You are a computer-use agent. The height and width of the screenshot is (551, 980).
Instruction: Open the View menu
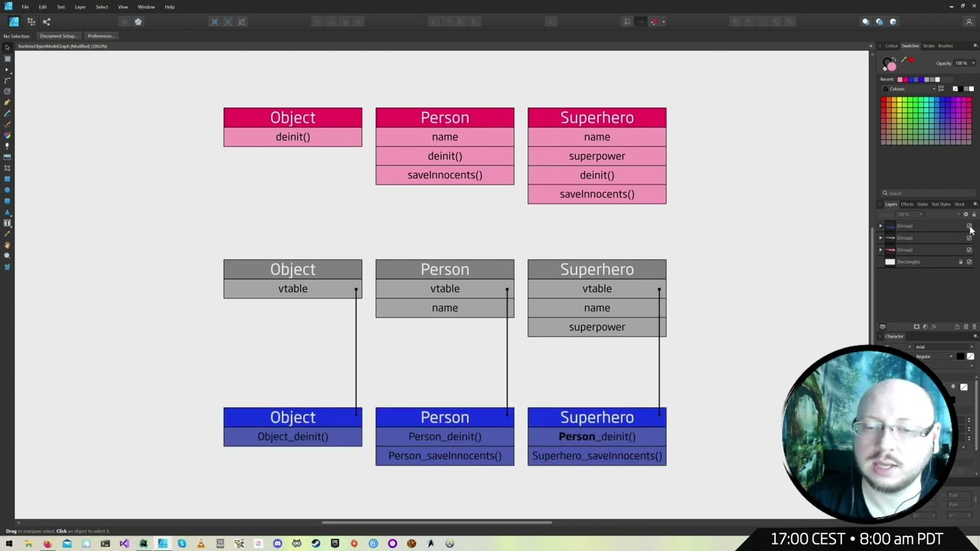tap(122, 7)
